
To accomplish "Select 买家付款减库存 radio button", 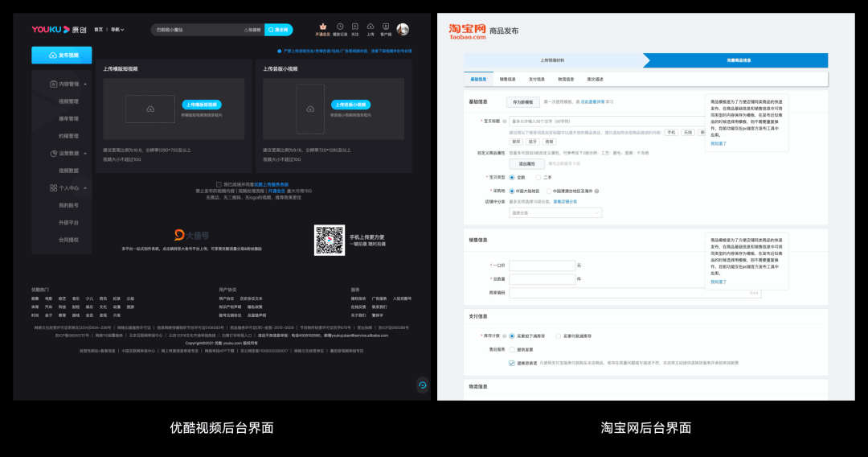I will click(x=558, y=336).
